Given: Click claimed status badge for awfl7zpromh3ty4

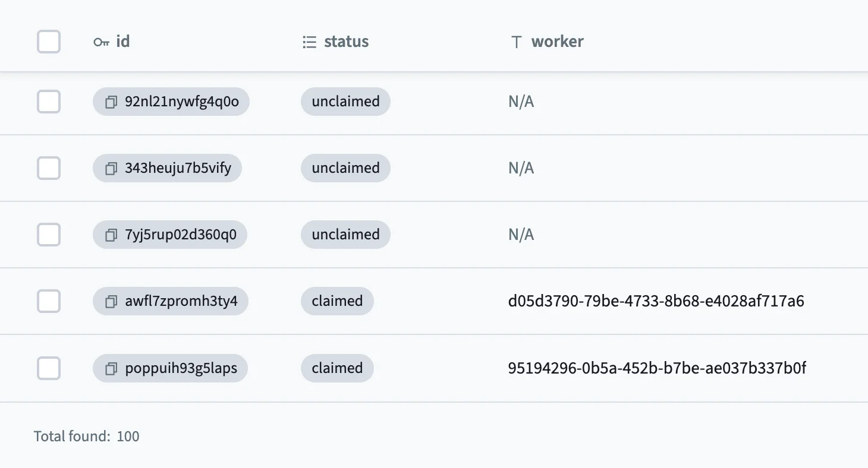Looking at the screenshot, I should tap(337, 301).
